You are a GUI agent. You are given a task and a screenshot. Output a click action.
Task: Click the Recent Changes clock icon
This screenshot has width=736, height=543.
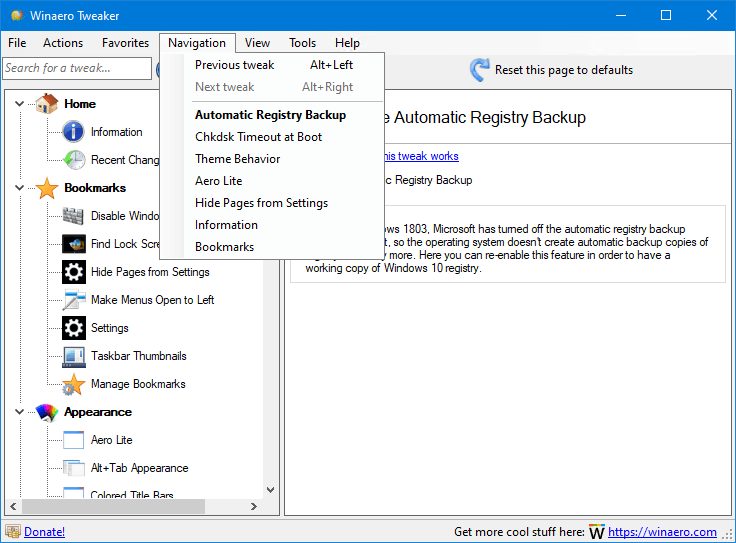[x=74, y=160]
